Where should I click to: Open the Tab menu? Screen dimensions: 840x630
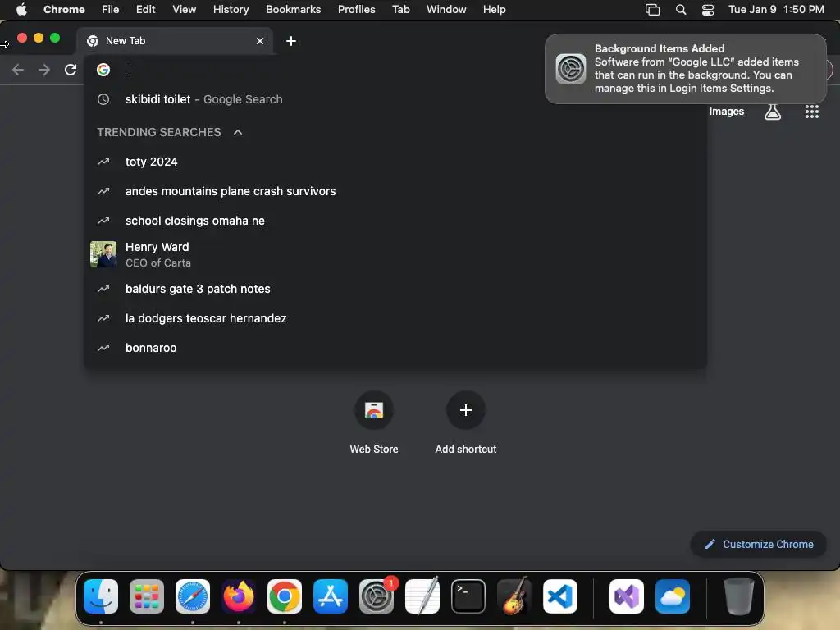(400, 10)
